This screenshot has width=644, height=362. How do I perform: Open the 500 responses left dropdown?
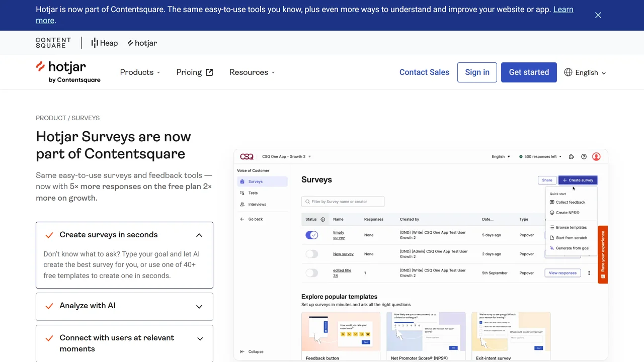(540, 156)
